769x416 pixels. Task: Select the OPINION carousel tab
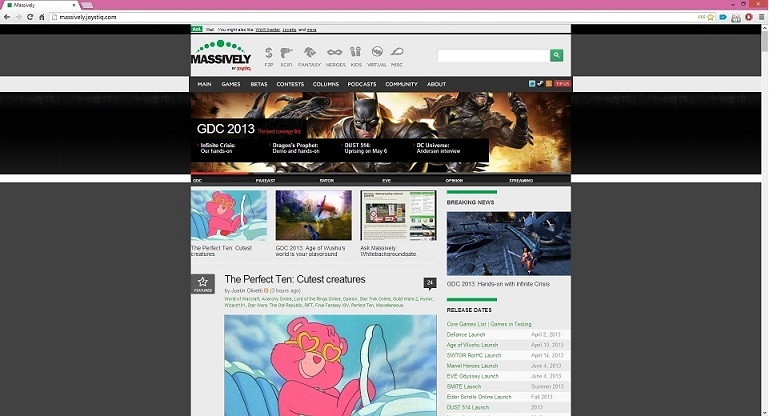(454, 181)
